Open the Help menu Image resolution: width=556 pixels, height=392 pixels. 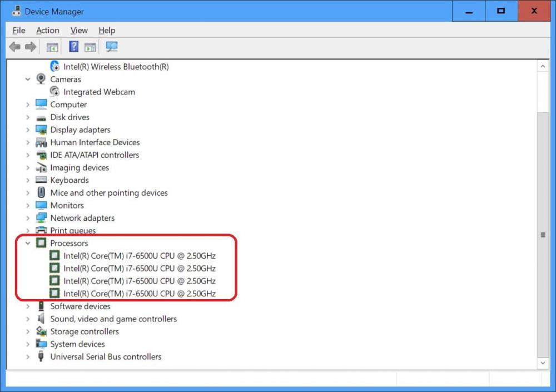[107, 31]
